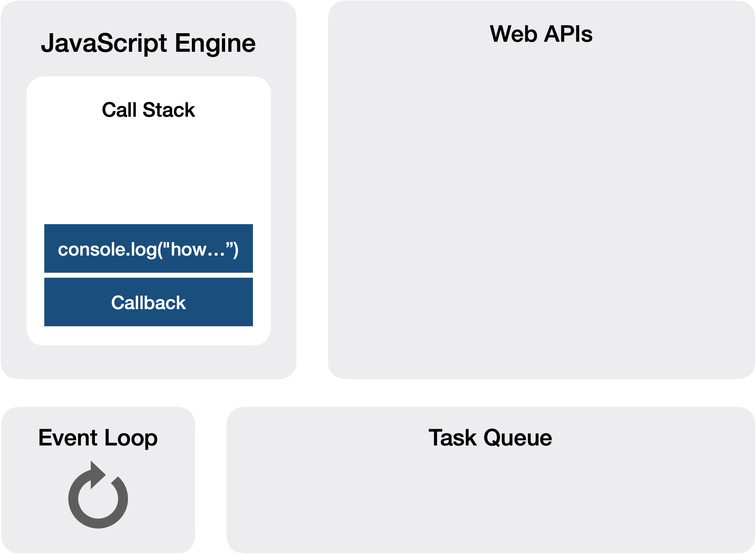This screenshot has width=756, height=554.
Task: Click the word "APIs" in the heading
Action: click(x=568, y=34)
